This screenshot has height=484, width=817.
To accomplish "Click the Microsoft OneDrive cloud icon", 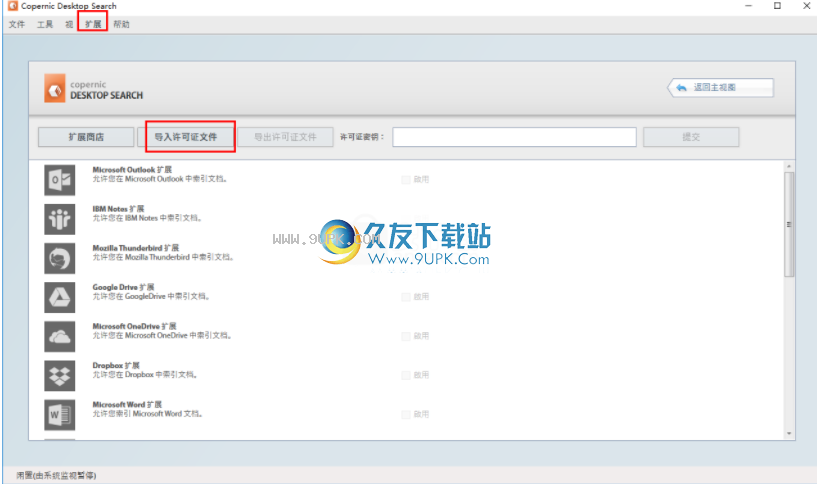I will (x=59, y=337).
